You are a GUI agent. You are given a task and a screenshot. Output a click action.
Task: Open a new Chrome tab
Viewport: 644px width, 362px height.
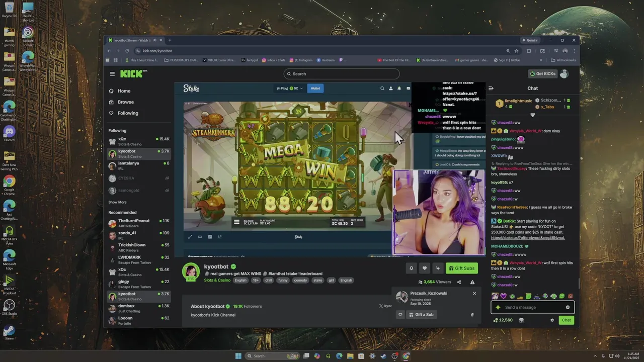[170, 40]
